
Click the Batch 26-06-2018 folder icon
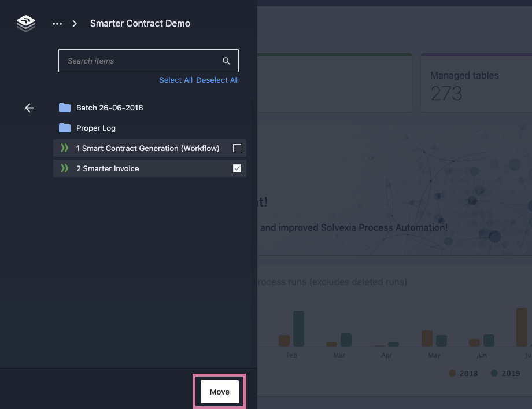pyautogui.click(x=65, y=108)
